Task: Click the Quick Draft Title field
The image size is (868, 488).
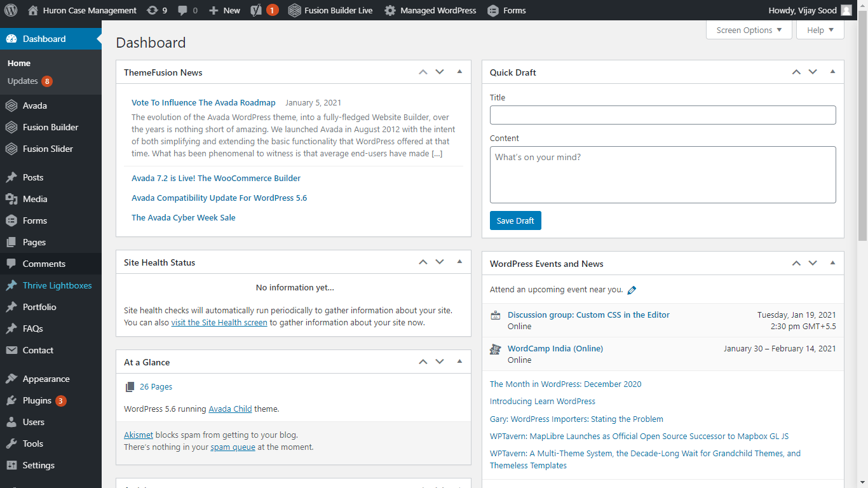Action: pyautogui.click(x=663, y=115)
